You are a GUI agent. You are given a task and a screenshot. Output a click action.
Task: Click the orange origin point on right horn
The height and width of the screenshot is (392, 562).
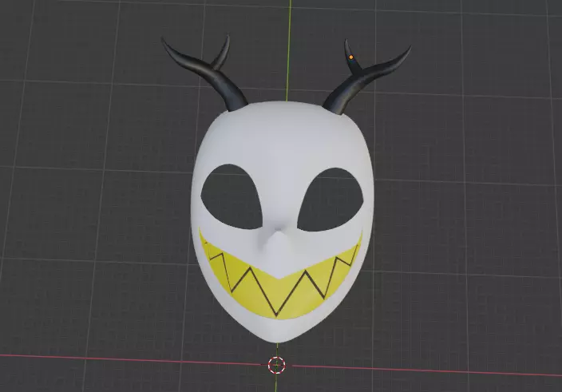(x=351, y=57)
